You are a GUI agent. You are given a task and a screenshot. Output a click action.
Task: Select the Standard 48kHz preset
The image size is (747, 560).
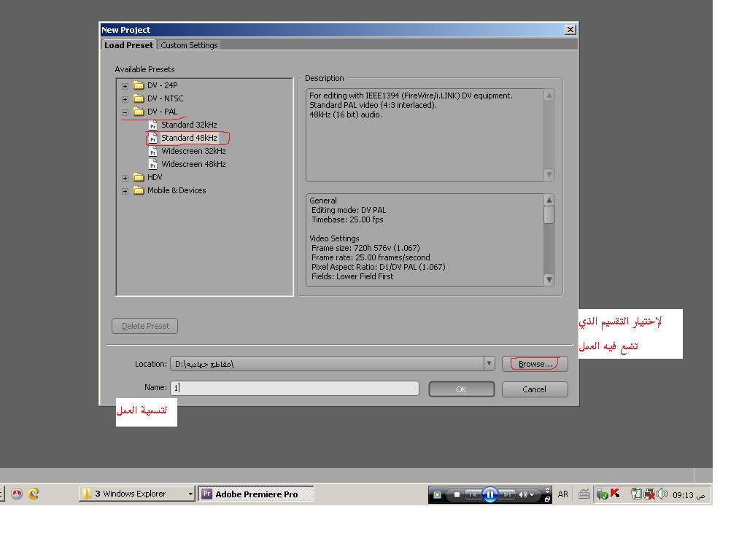(x=189, y=138)
